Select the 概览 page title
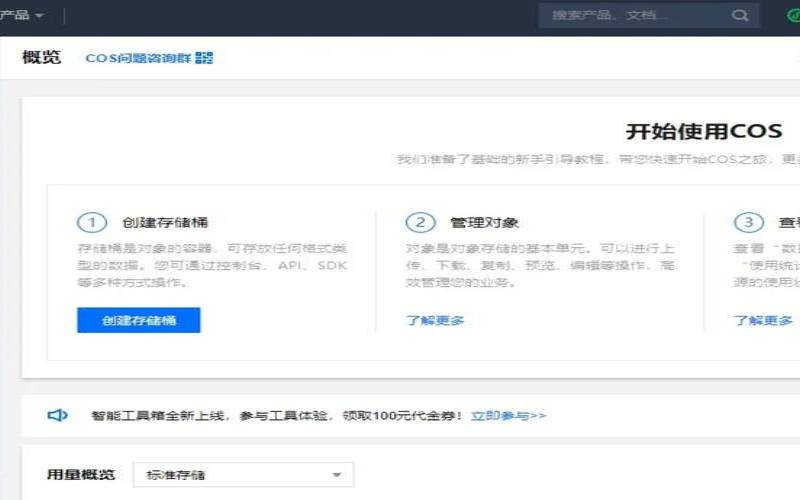Image resolution: width=800 pixels, height=500 pixels. pyautogui.click(x=41, y=57)
